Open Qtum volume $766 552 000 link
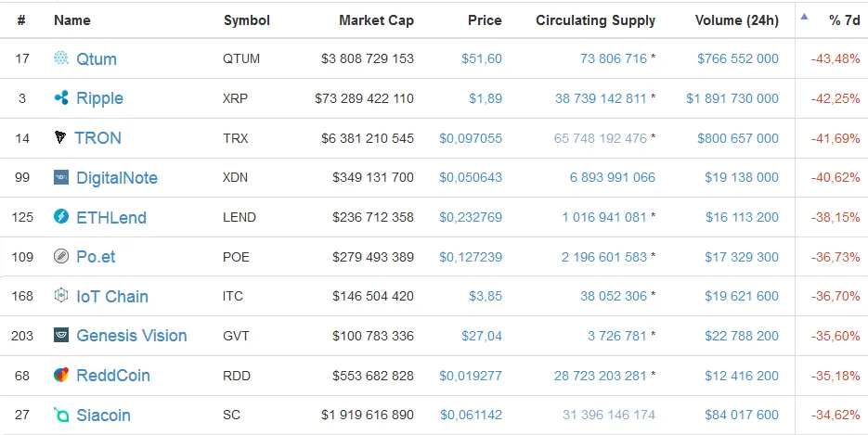This screenshot has width=868, height=435. 738,58
